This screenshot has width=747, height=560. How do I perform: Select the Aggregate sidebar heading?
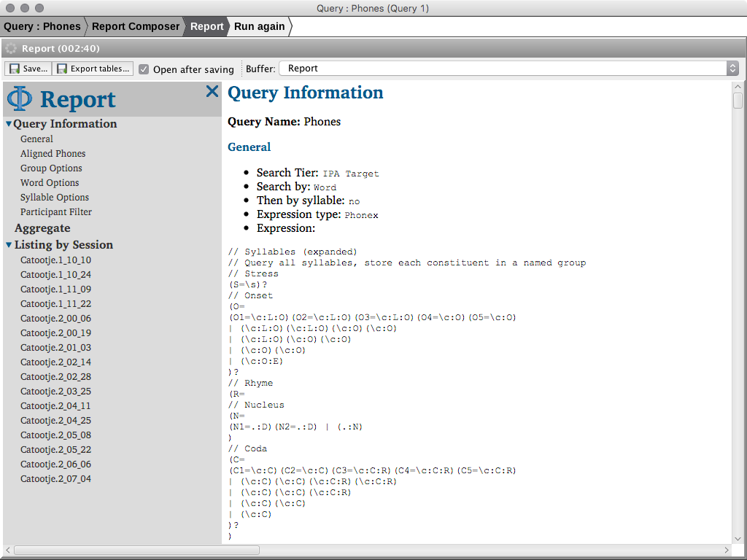point(42,228)
